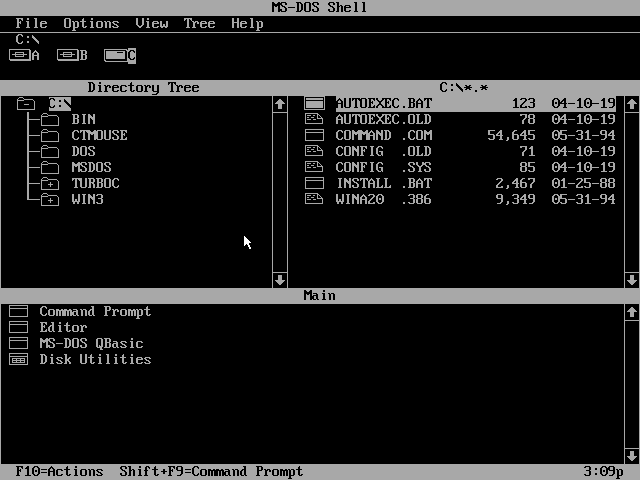Expand the TURBOC folder plus icon

coord(50,184)
